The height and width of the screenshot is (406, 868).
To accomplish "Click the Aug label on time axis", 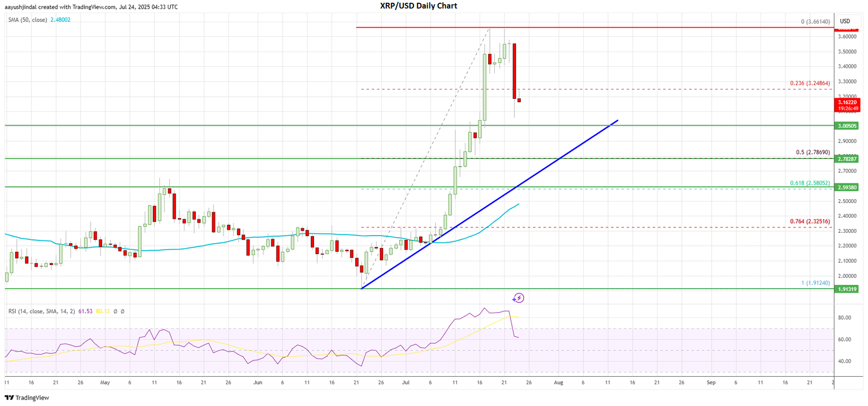I will pyautogui.click(x=558, y=383).
